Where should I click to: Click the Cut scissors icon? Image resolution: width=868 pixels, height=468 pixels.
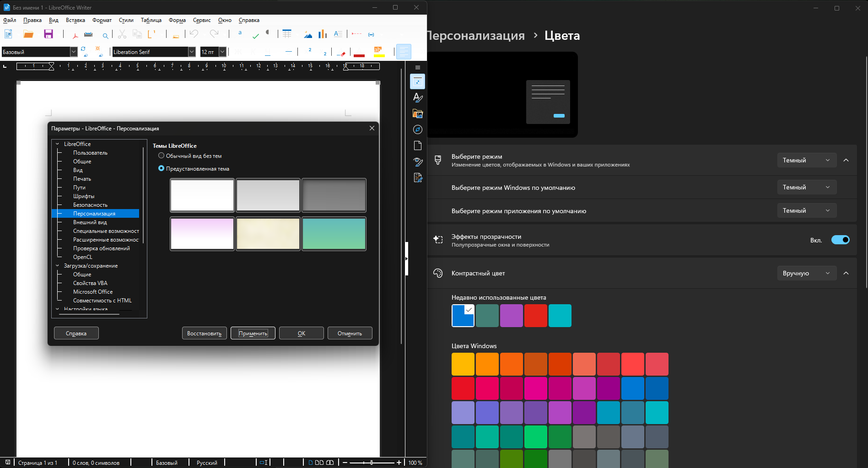coord(122,34)
